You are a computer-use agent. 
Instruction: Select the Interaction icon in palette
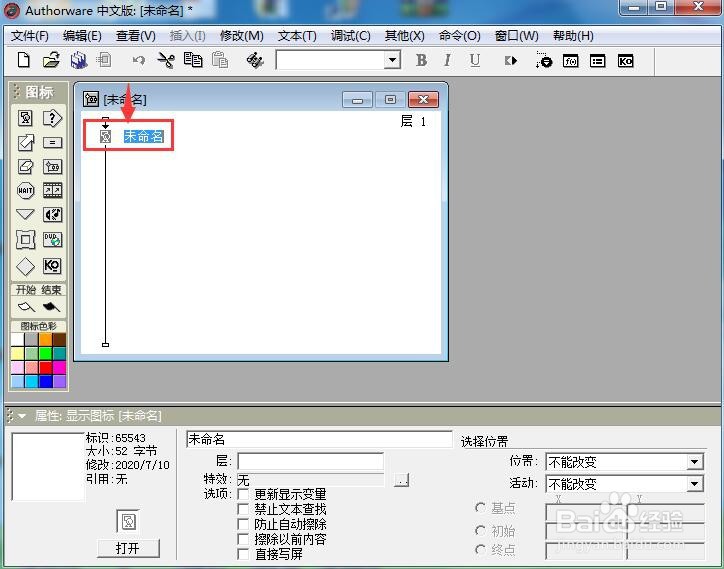click(52, 118)
